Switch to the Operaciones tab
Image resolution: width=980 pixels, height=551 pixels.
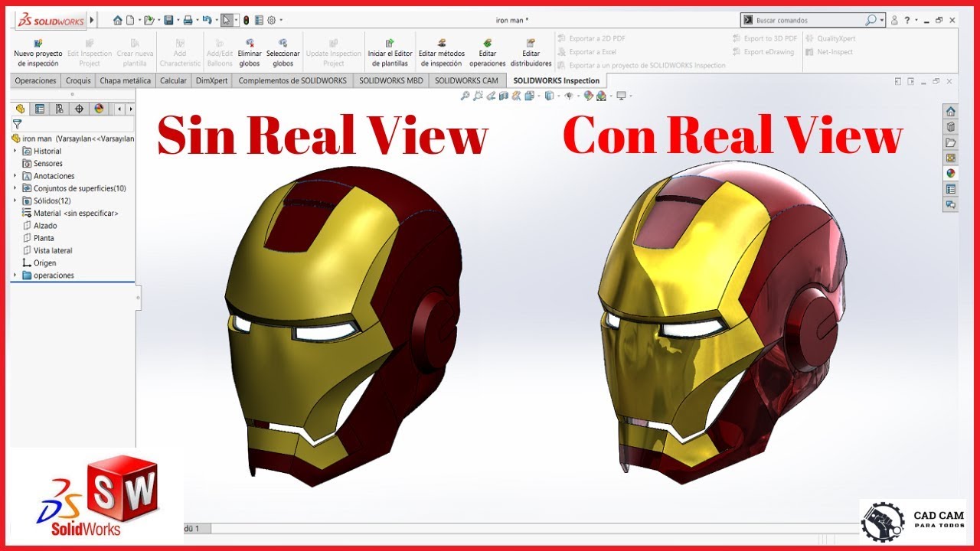click(36, 80)
